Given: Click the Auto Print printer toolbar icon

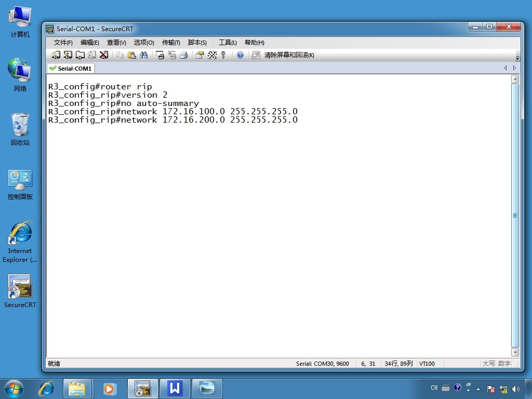Looking at the screenshot, I should [x=183, y=55].
